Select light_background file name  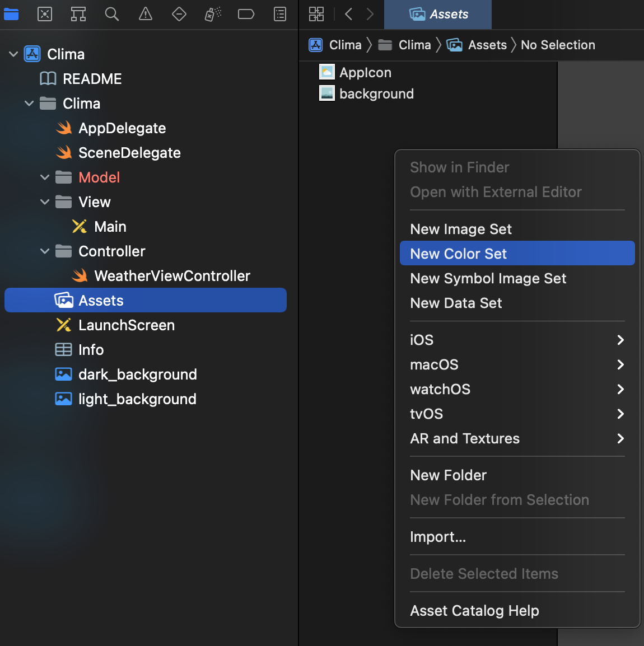click(x=137, y=399)
